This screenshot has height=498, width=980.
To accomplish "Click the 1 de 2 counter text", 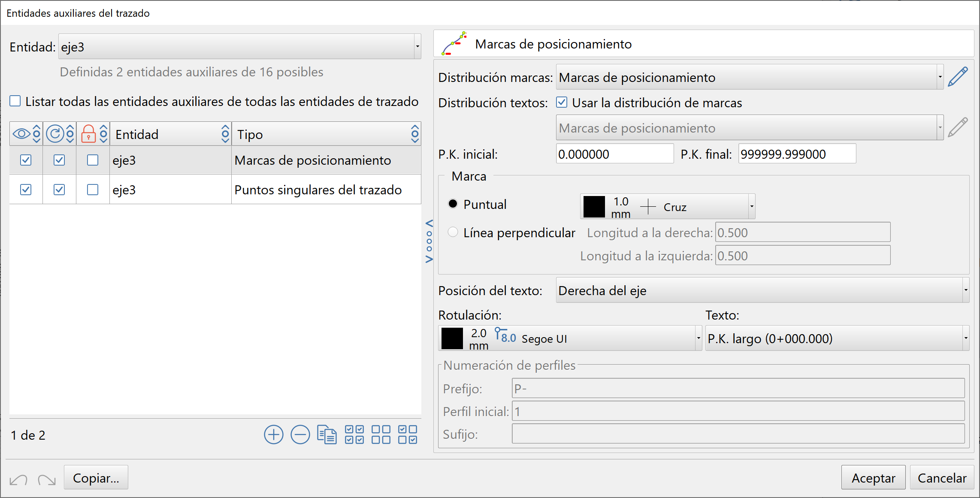I will [x=28, y=435].
